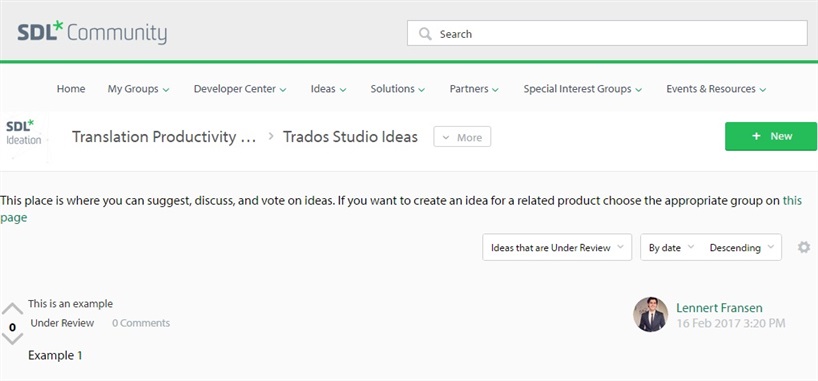Upvote the 'This is an example' idea
Image resolution: width=818 pixels, height=381 pixels.
coord(13,309)
